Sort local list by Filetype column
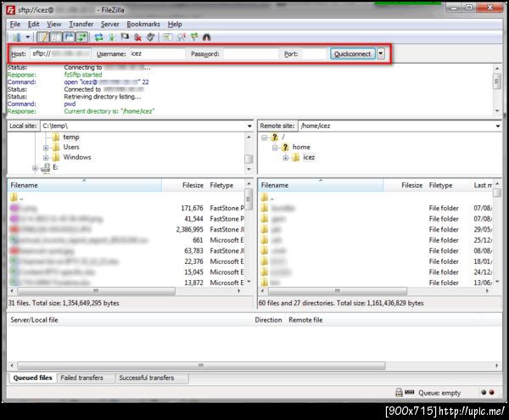 [226, 185]
